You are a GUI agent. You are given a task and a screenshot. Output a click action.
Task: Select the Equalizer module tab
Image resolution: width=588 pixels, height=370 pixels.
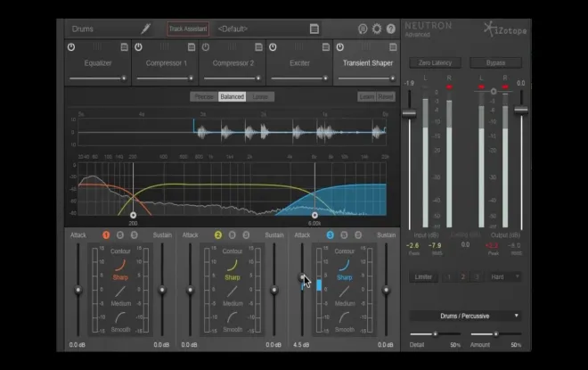tap(98, 62)
